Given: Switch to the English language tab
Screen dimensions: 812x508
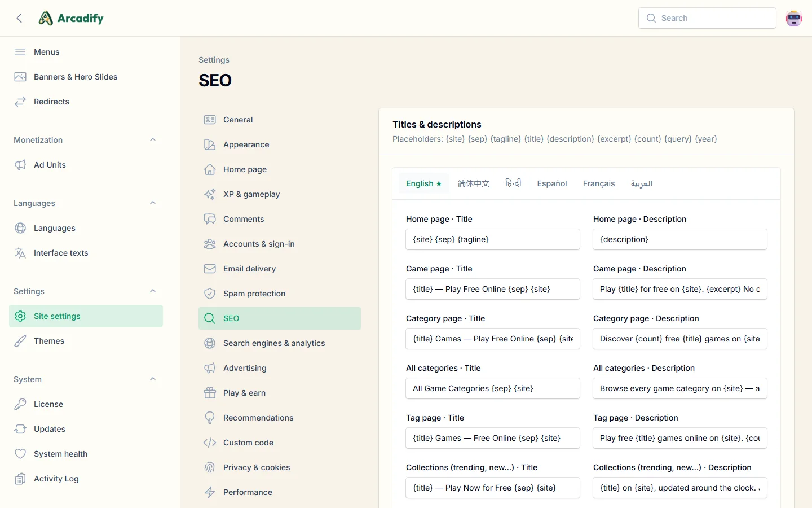Looking at the screenshot, I should [x=424, y=183].
